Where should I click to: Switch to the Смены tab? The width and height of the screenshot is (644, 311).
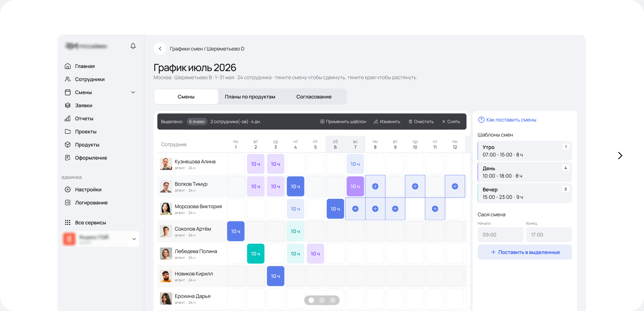(x=186, y=97)
